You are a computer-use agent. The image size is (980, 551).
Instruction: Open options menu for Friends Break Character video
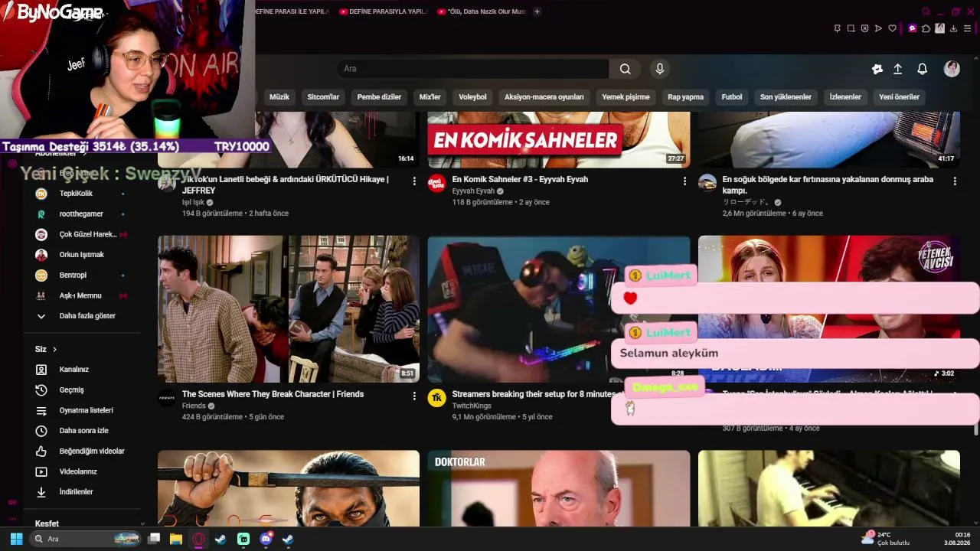pos(414,396)
